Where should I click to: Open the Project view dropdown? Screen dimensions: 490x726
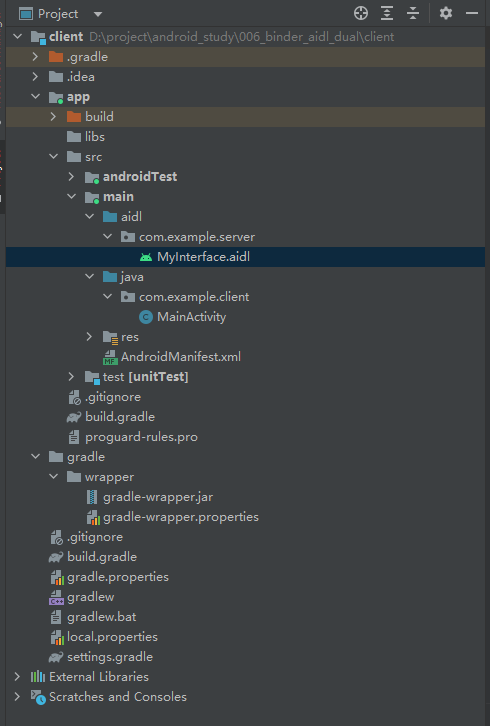point(98,14)
